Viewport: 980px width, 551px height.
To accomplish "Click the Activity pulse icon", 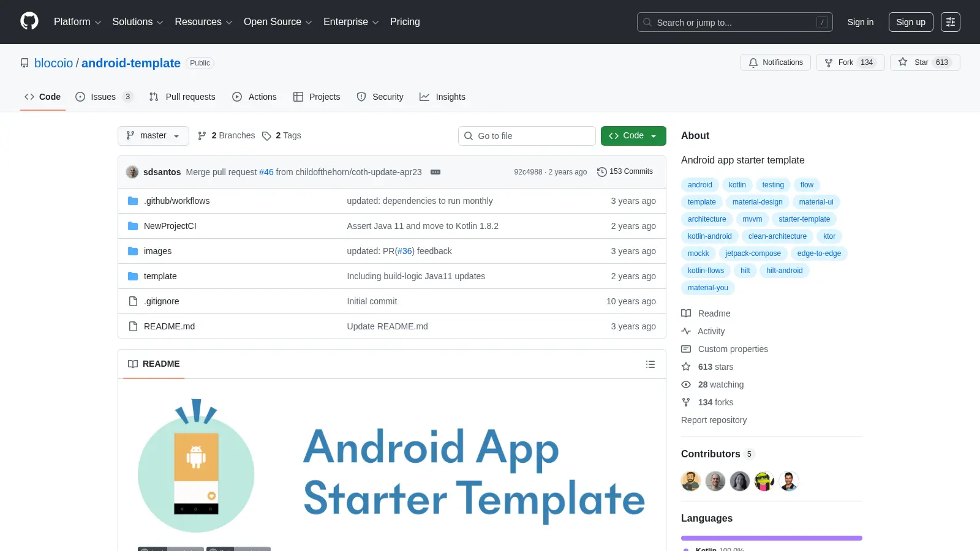I will [x=686, y=331].
